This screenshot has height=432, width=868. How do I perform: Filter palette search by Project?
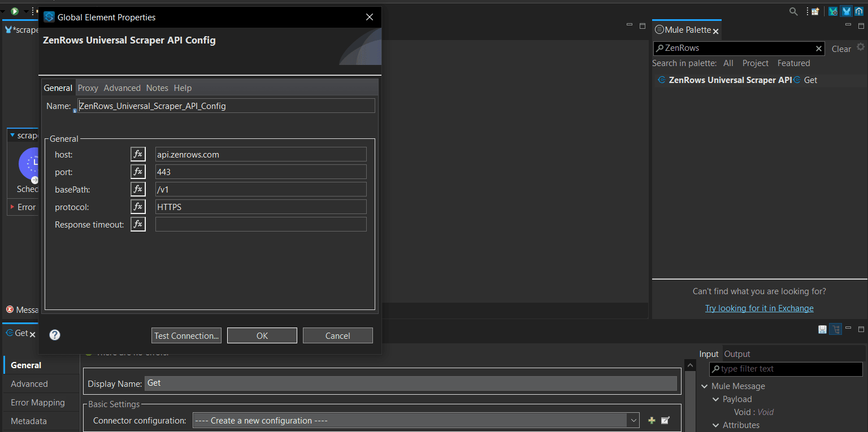click(756, 63)
